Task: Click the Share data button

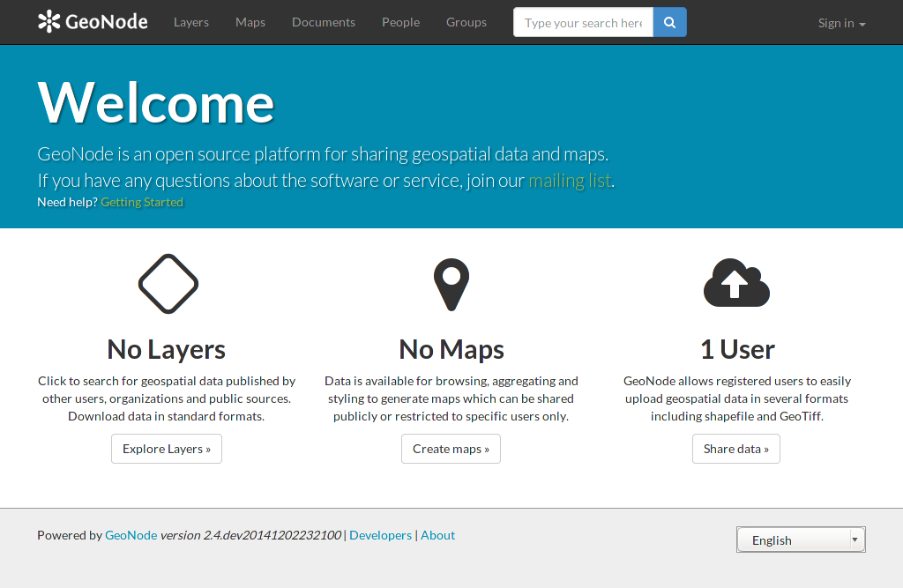Action: 736,449
